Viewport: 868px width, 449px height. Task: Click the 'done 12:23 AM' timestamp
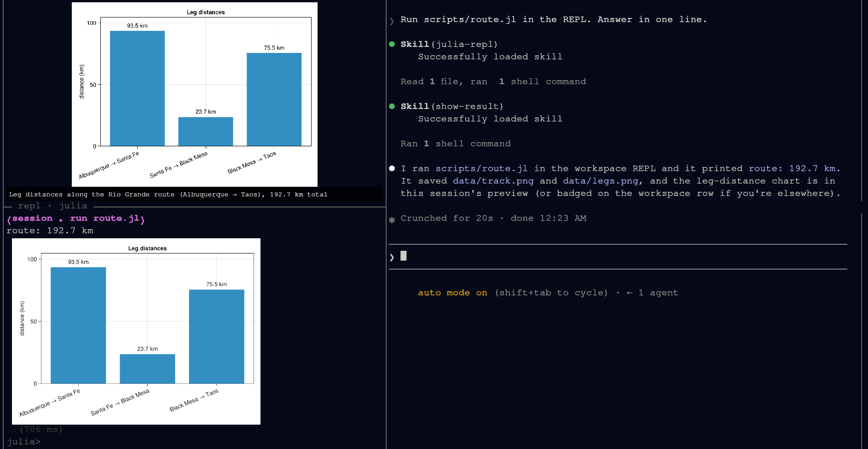(x=548, y=218)
